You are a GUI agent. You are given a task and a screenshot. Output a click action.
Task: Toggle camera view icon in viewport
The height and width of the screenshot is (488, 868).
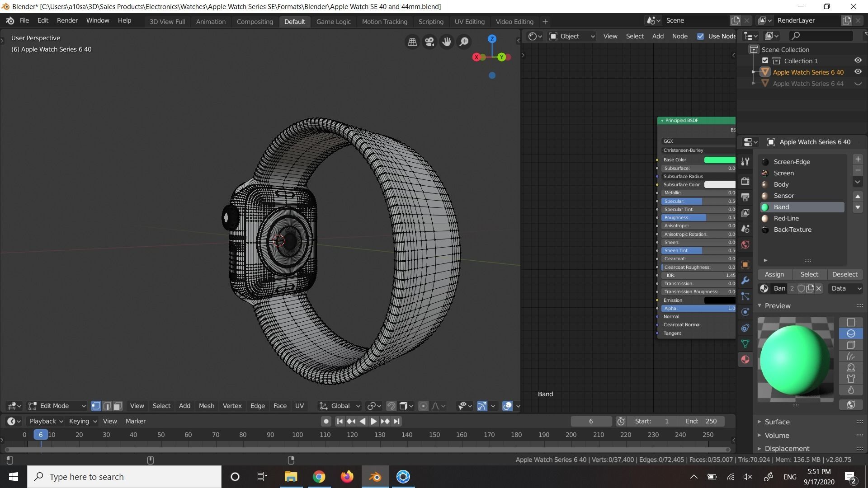429,42
